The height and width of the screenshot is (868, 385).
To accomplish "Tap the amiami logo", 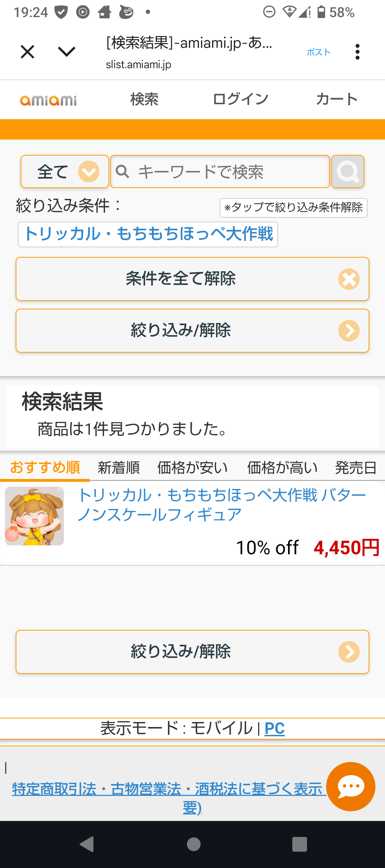I will (x=48, y=100).
